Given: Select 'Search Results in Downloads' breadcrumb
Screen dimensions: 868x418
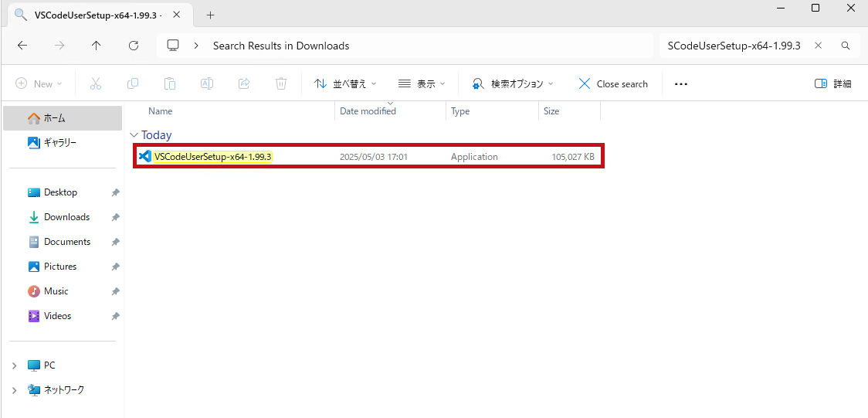Looking at the screenshot, I should (x=281, y=46).
